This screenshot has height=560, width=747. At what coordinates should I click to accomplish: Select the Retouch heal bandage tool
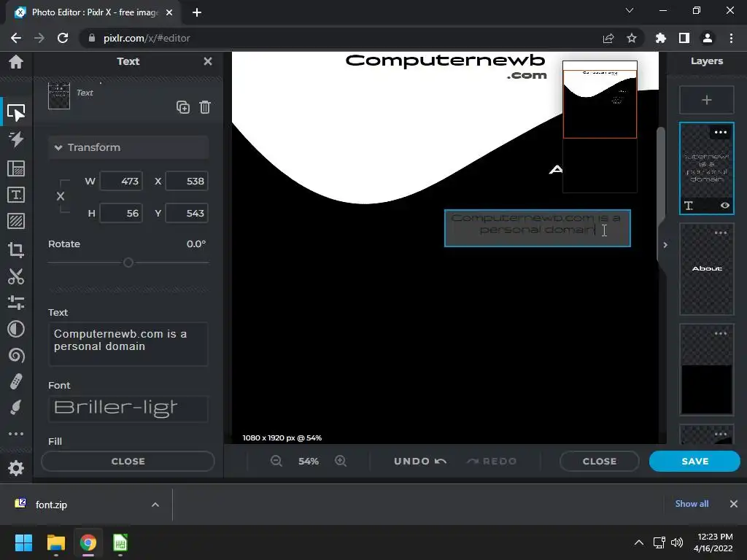(16, 381)
